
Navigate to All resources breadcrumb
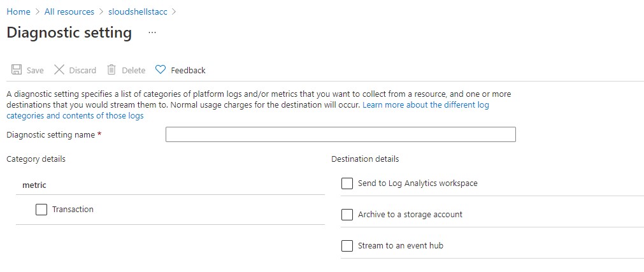(69, 11)
